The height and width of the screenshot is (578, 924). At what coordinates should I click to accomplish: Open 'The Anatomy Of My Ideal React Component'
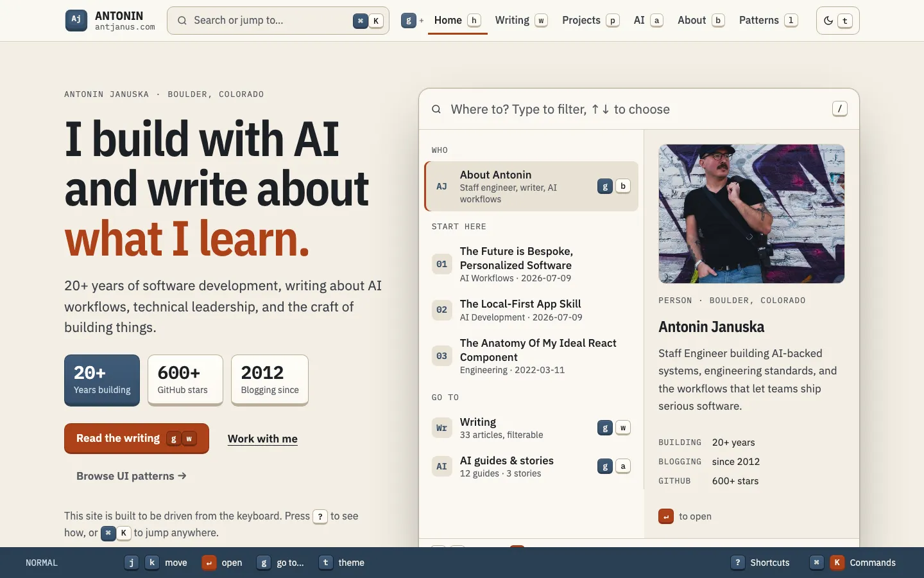tap(531, 356)
